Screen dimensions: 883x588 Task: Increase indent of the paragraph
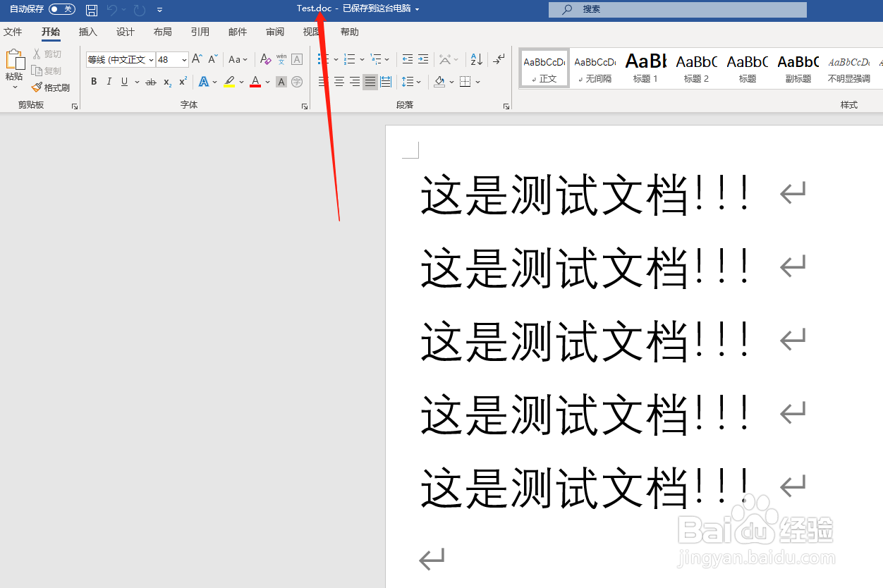tap(422, 59)
